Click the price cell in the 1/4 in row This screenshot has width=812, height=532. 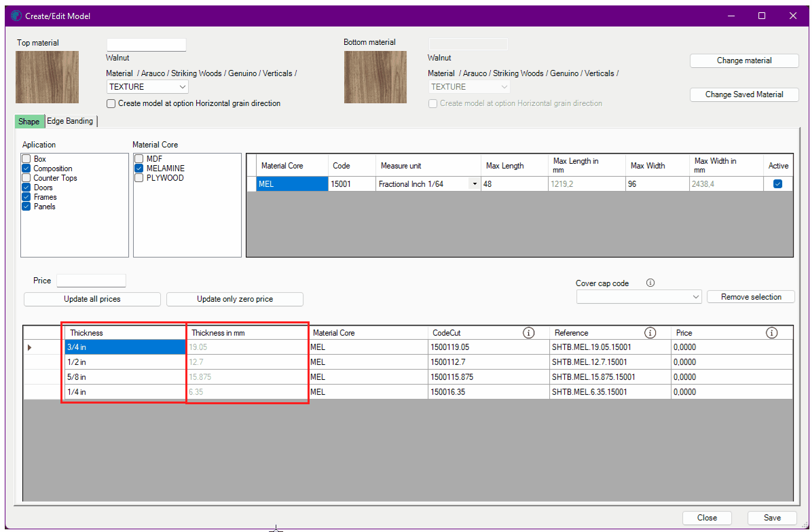click(x=732, y=392)
